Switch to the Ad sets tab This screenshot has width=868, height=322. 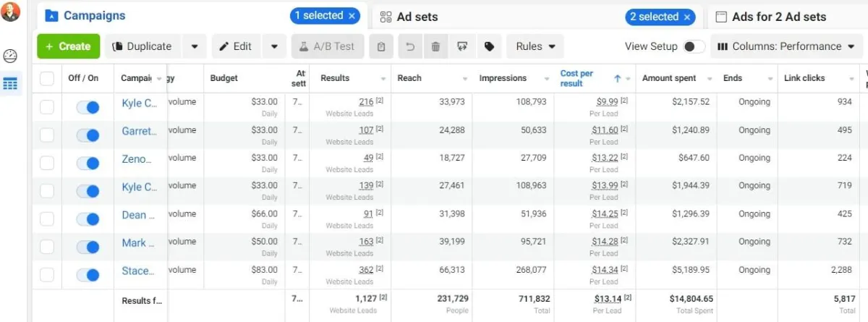tap(417, 17)
